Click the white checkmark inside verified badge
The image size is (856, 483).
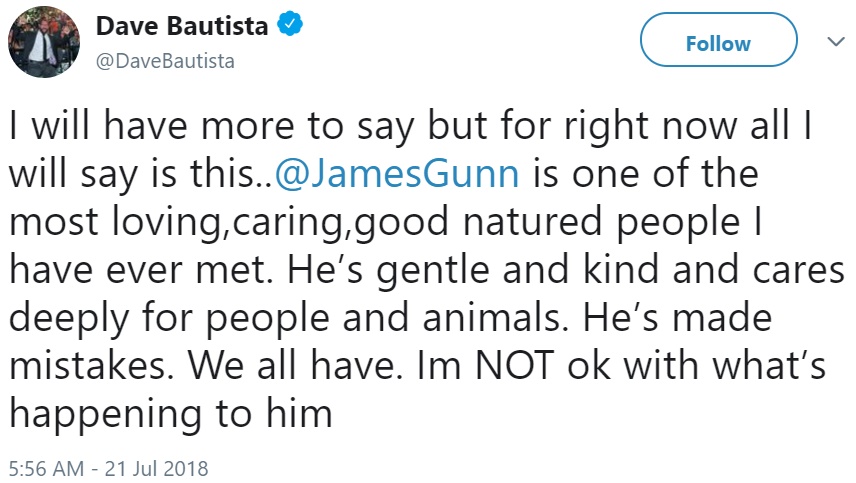pyautogui.click(x=290, y=25)
